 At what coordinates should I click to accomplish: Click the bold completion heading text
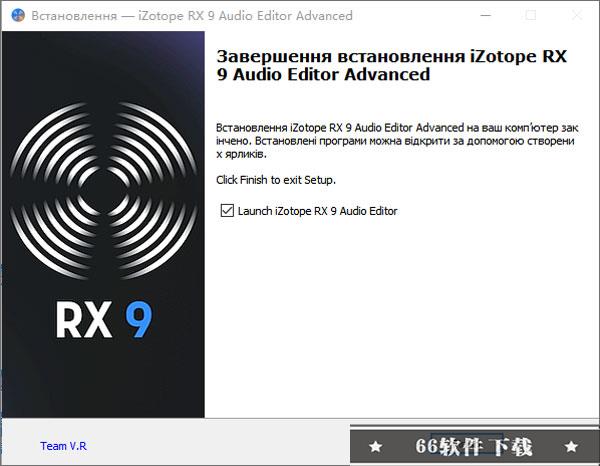tap(391, 65)
